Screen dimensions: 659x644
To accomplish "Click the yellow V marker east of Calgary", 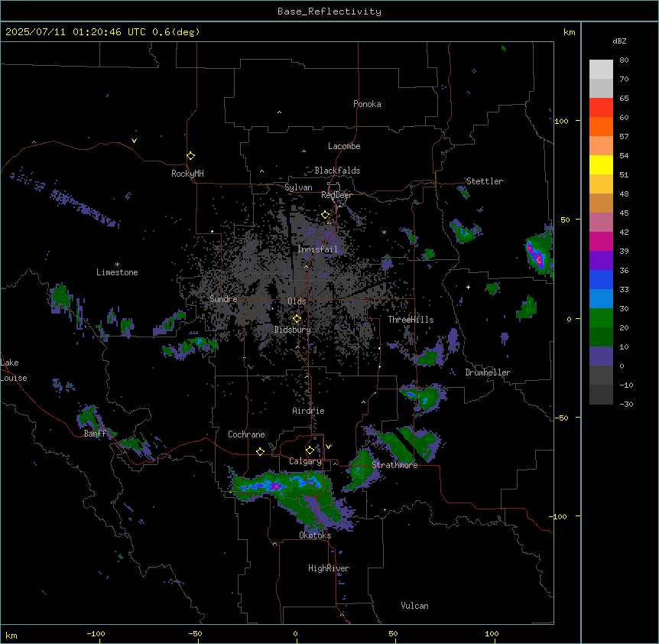I will 328,447.
